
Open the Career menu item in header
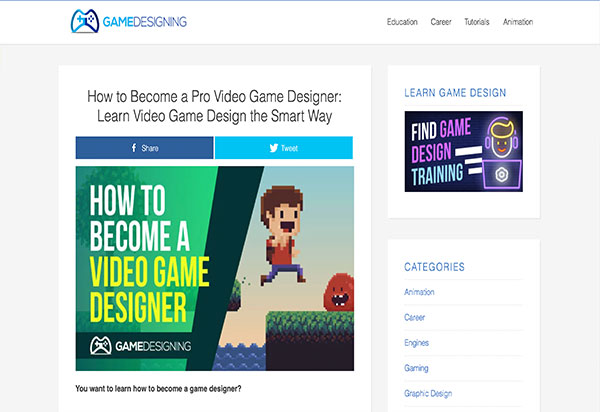441,22
